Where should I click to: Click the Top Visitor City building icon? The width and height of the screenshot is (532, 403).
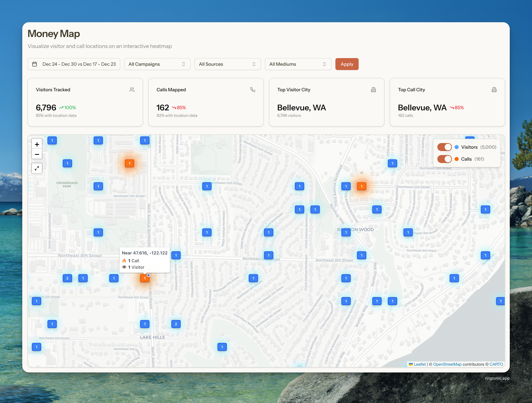point(373,90)
